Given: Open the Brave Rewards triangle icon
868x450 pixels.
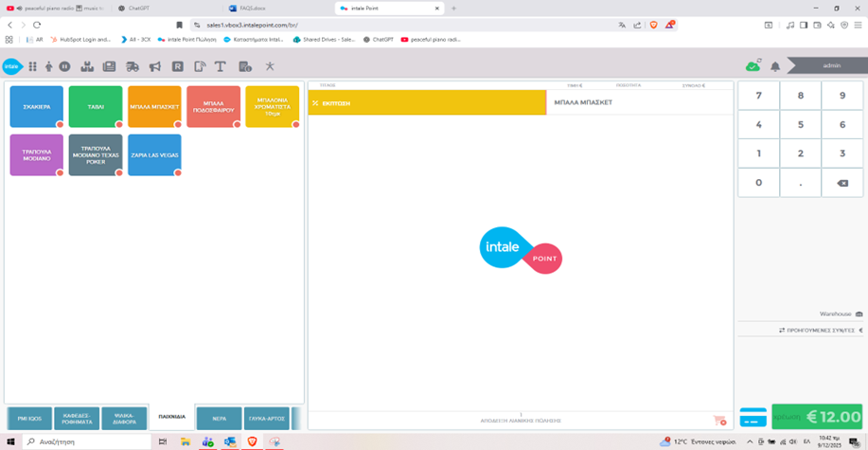Looking at the screenshot, I should [x=669, y=25].
